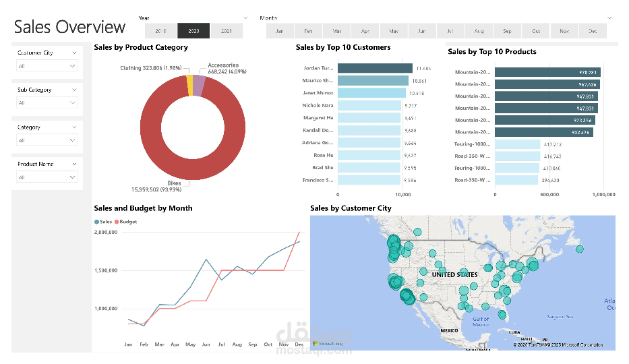The image size is (629, 364).
Task: Filter by Jul in Month slicer
Action: [450, 31]
